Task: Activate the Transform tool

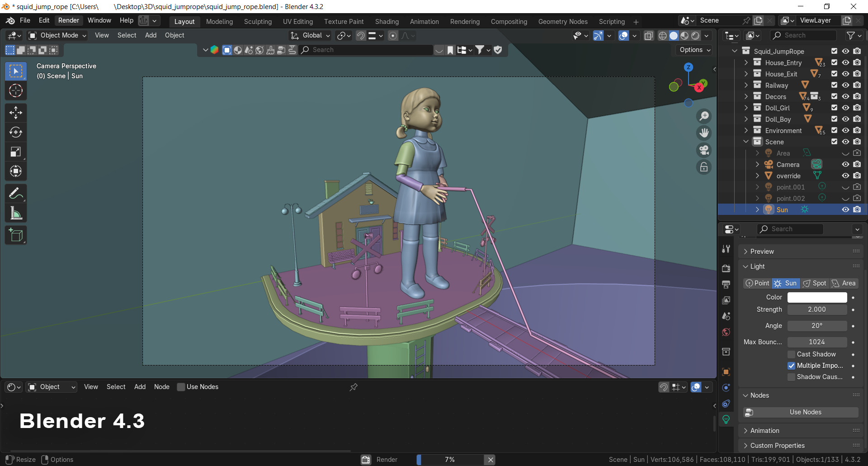Action: pos(16,171)
